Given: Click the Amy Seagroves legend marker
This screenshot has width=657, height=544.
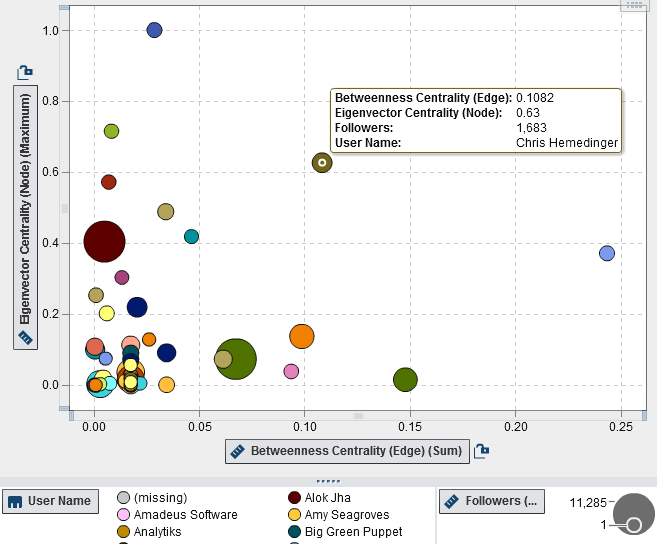Looking at the screenshot, I should [295, 515].
